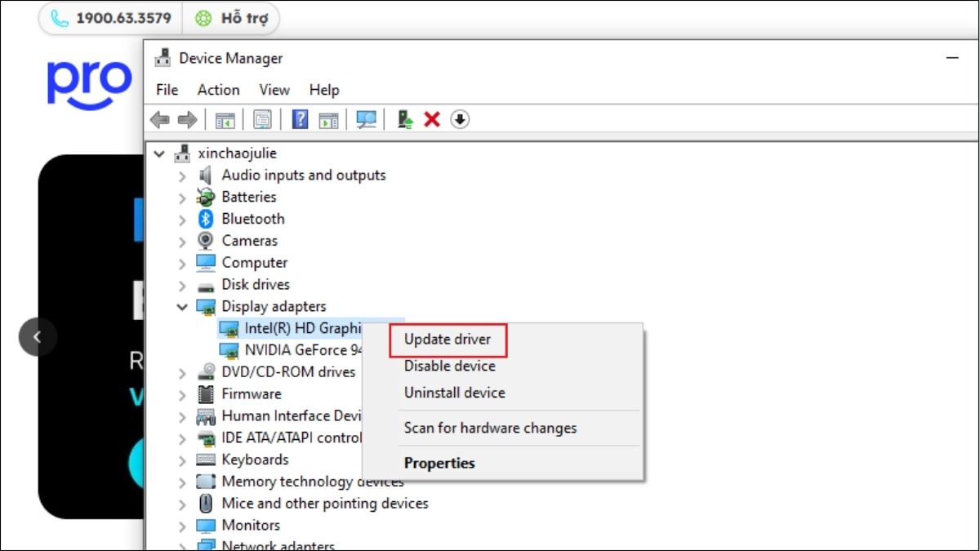Click the down-arrow circle toolbar icon
The image size is (980, 551).
(460, 120)
